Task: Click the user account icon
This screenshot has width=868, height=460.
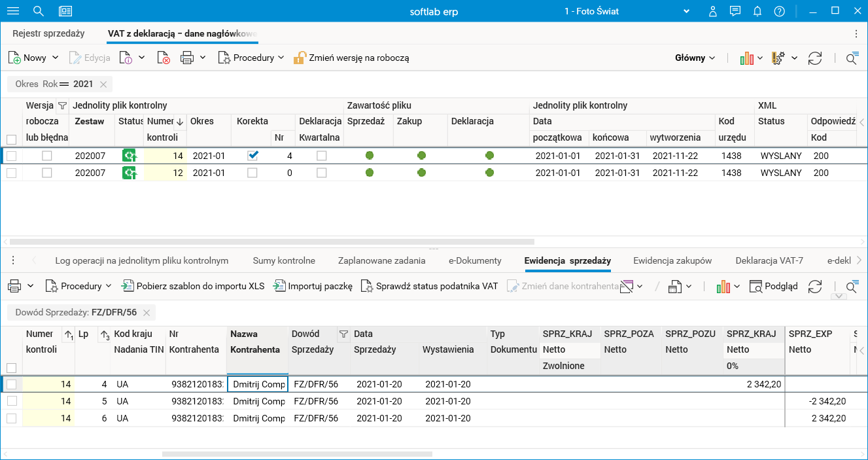Action: tap(714, 11)
